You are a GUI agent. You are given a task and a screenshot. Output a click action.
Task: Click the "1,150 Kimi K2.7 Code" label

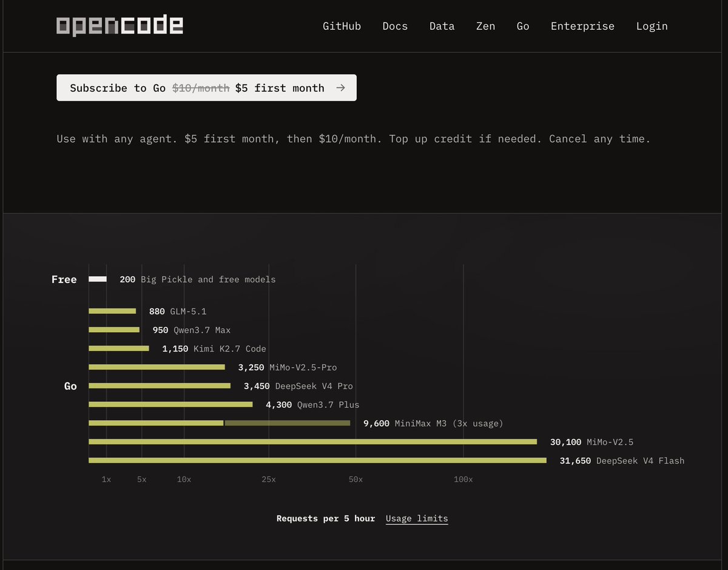[x=214, y=349]
